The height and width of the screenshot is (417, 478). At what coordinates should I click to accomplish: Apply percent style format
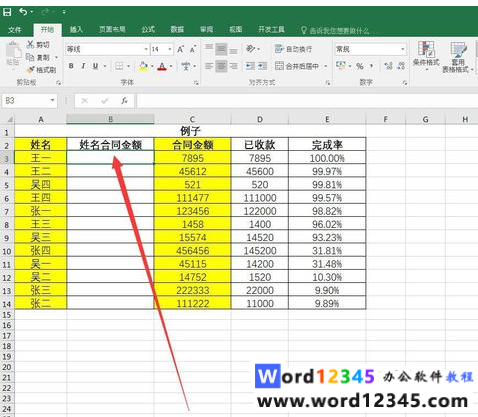point(360,66)
